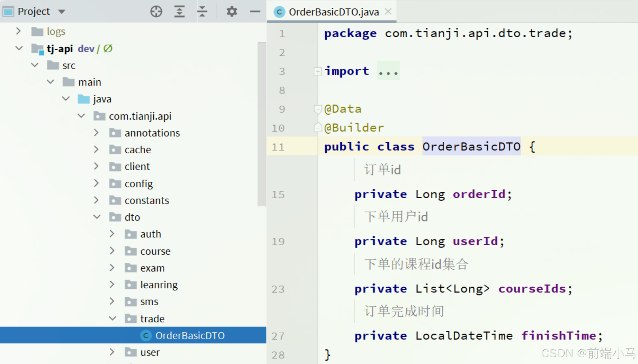
Task: Open Project panel settings gear
Action: [232, 11]
